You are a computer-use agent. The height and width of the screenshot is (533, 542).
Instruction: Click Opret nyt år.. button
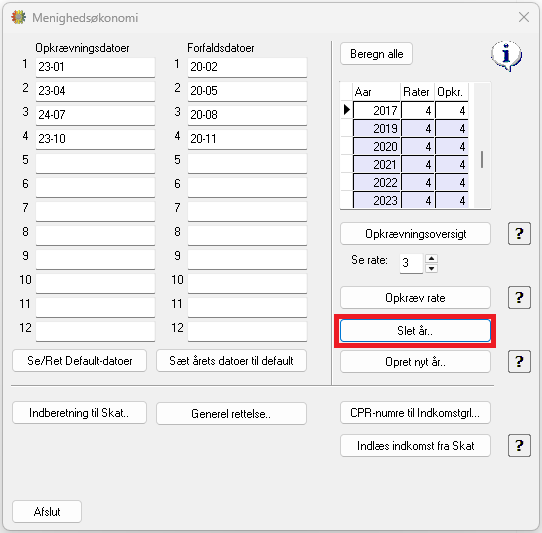[415, 362]
